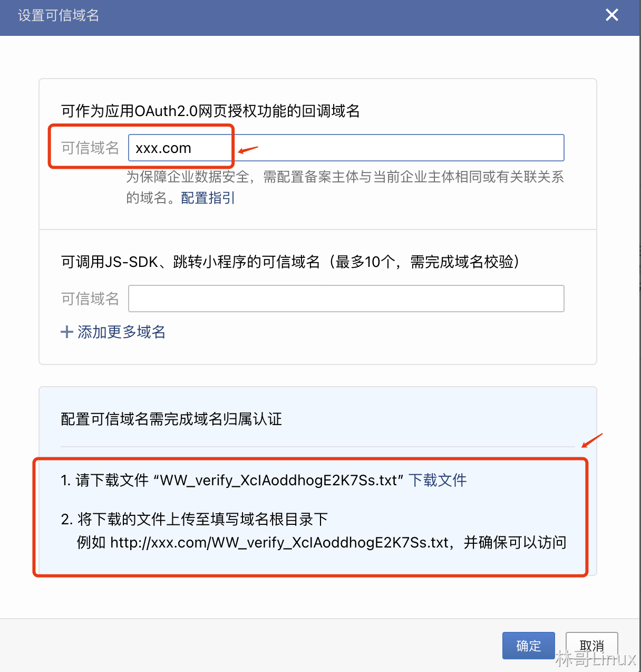This screenshot has height=672, width=641.
Task: Click the 为保障企业数据安全 help text
Action: tap(345, 187)
